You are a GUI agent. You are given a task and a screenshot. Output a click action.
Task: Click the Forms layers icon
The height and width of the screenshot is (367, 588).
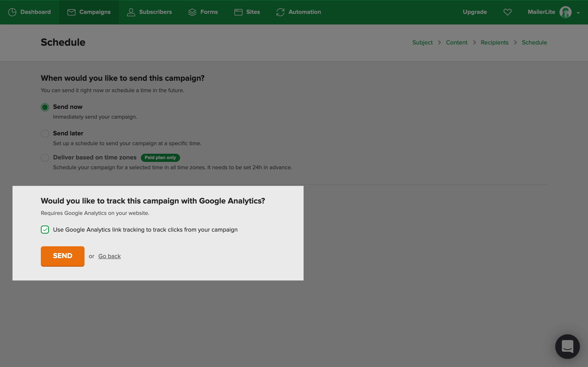(192, 12)
